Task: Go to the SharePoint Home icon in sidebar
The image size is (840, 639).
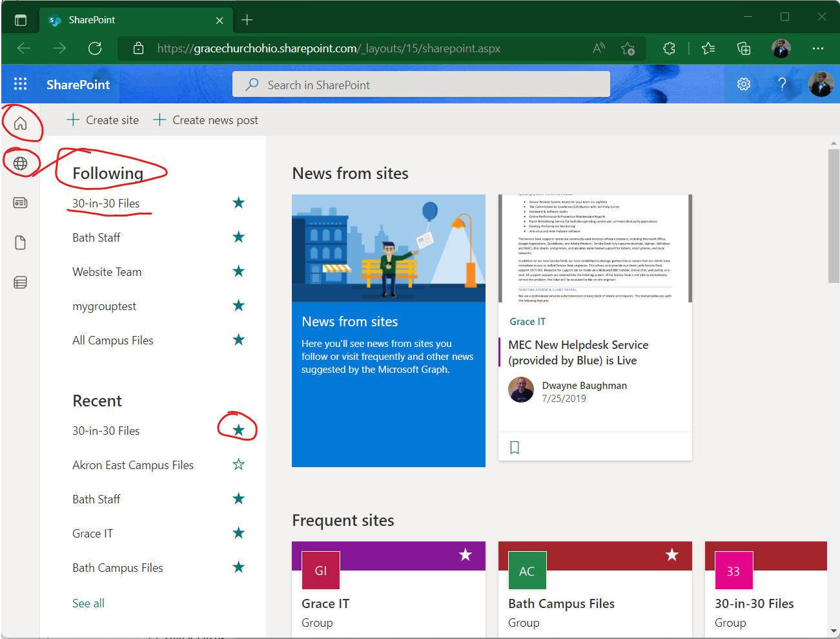Action: point(21,123)
